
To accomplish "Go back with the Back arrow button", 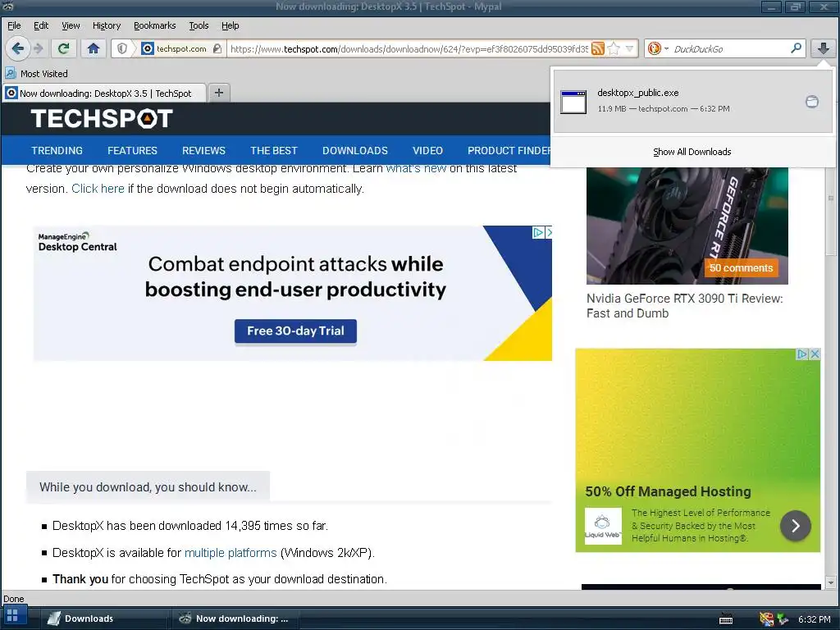I will (x=17, y=48).
